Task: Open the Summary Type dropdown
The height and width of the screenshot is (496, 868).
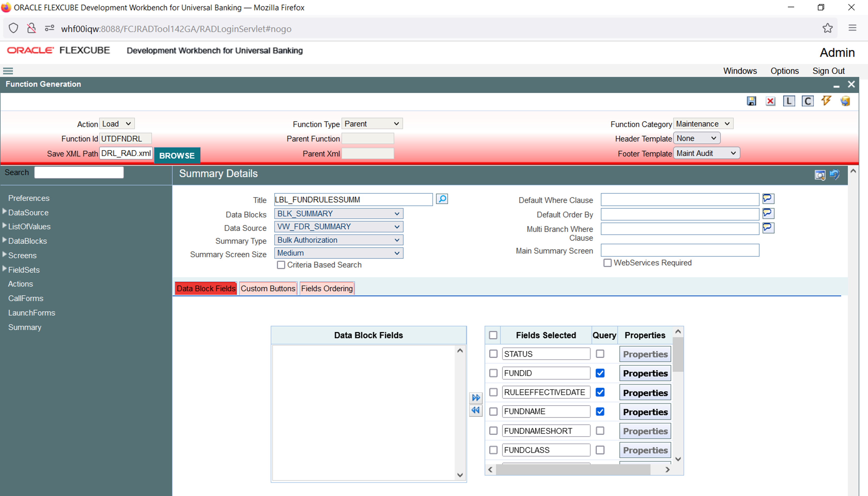Action: [x=338, y=240]
